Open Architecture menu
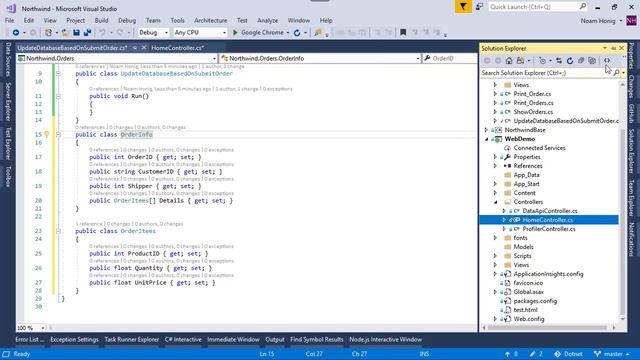640x360 pixels. pos(211,20)
